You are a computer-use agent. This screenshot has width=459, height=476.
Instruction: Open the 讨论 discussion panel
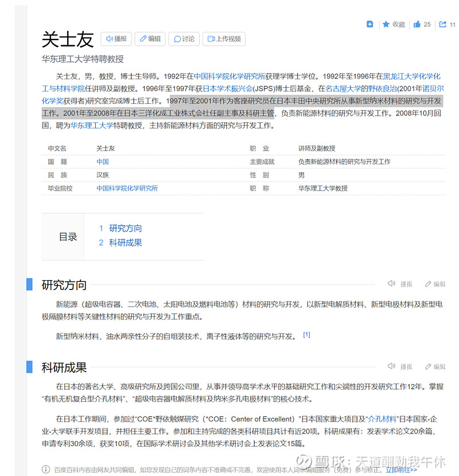coord(184,39)
